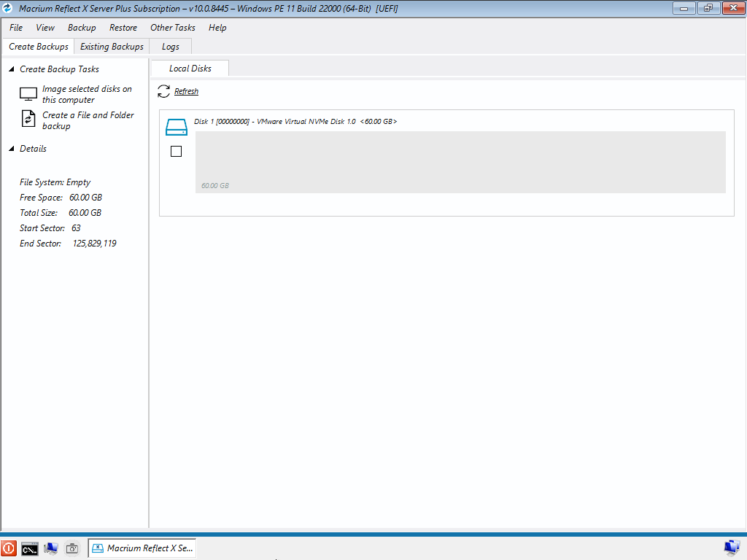Switch to the Existing Backups tab

tap(112, 47)
